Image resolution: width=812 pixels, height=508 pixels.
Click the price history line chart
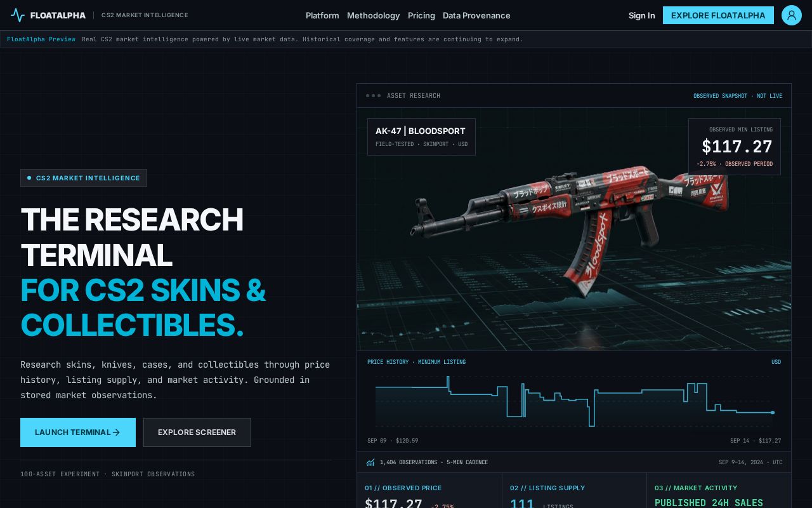[574, 400]
